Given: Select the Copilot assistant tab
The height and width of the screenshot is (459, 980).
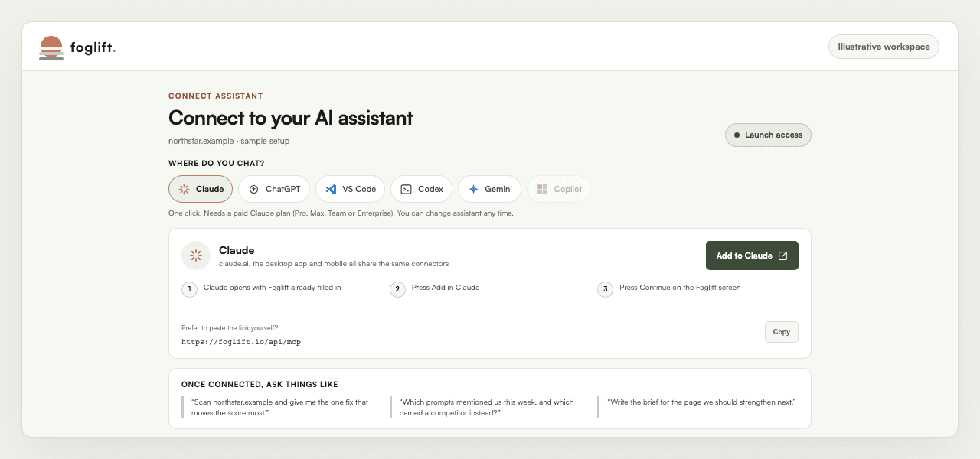Looking at the screenshot, I should (559, 189).
